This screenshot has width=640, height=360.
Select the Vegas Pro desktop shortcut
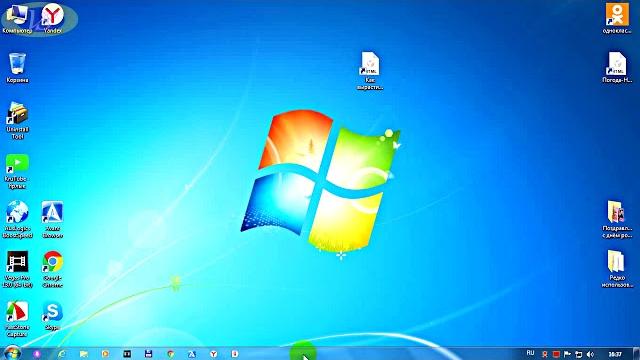17,269
